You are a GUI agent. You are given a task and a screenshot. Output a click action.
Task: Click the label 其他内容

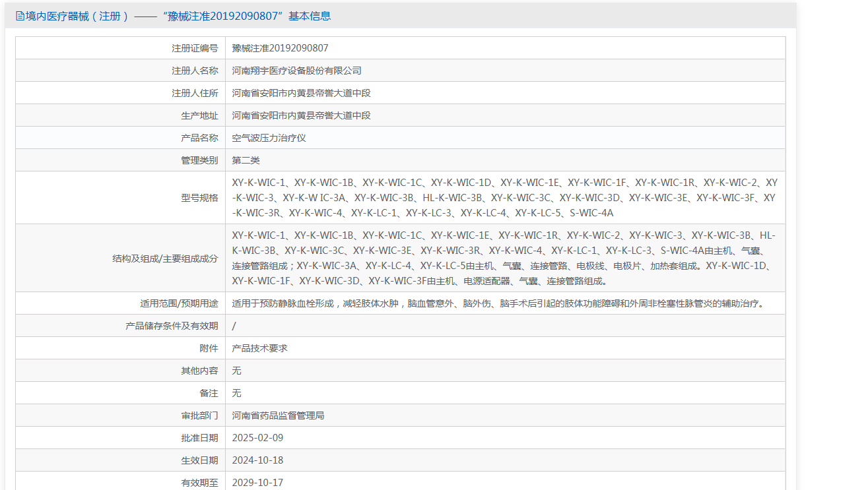point(199,371)
